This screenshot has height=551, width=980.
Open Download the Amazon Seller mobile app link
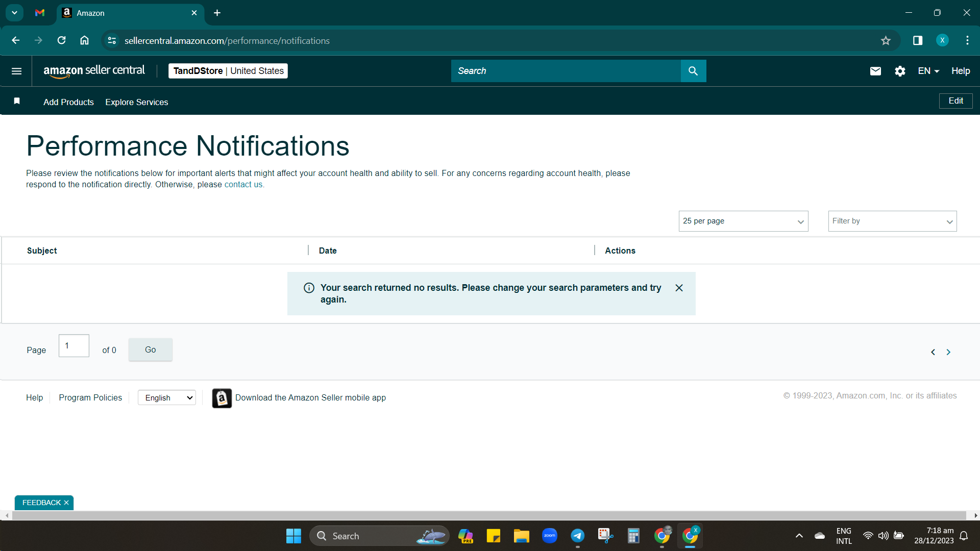pos(310,397)
